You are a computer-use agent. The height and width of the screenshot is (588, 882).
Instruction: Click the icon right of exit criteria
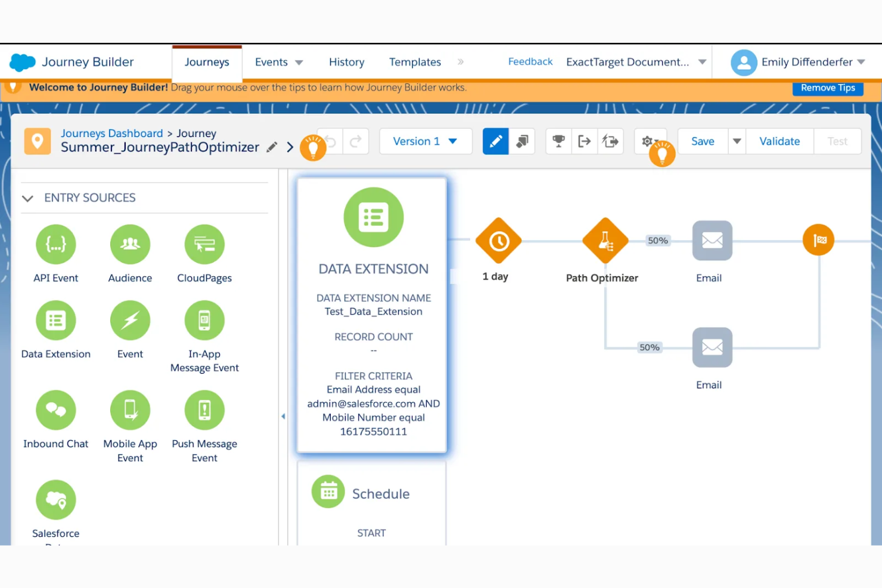(610, 142)
